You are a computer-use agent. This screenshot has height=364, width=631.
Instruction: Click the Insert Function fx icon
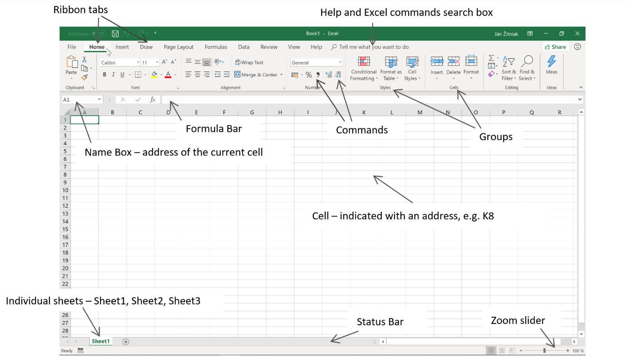pos(153,100)
